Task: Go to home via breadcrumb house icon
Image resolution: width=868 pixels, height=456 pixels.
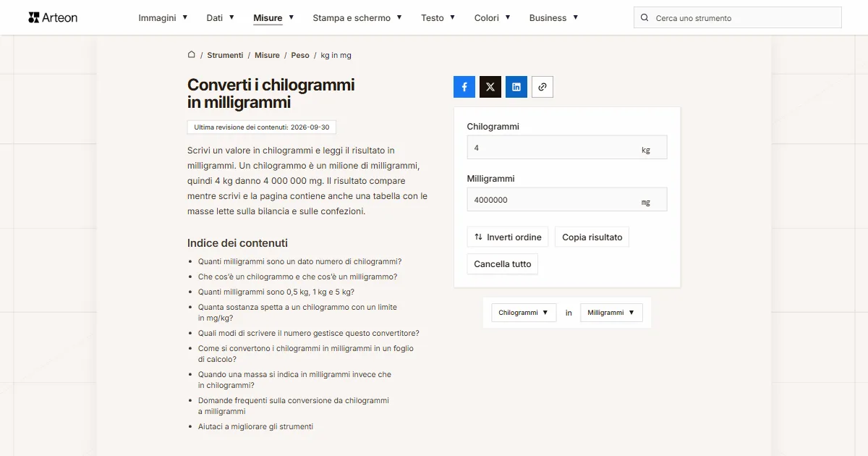Action: point(192,54)
